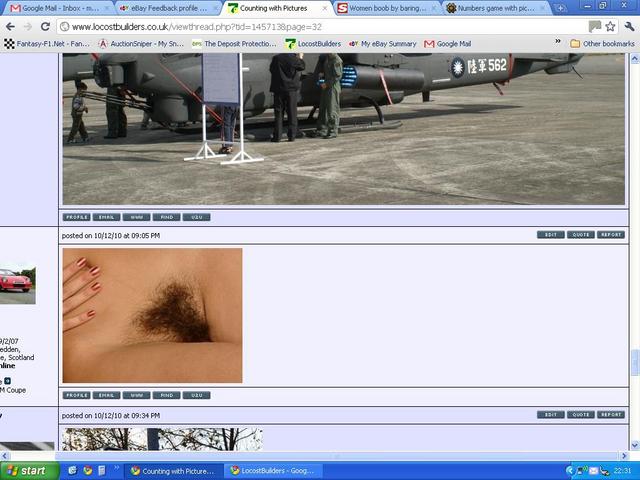Open the Other bookmarks folder
Viewport: 640px width, 480px height.
[602, 44]
